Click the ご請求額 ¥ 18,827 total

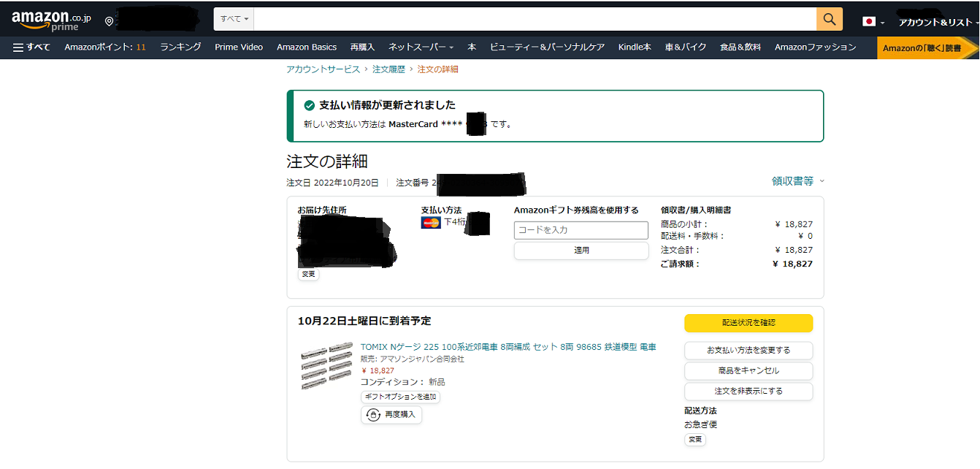tap(736, 264)
